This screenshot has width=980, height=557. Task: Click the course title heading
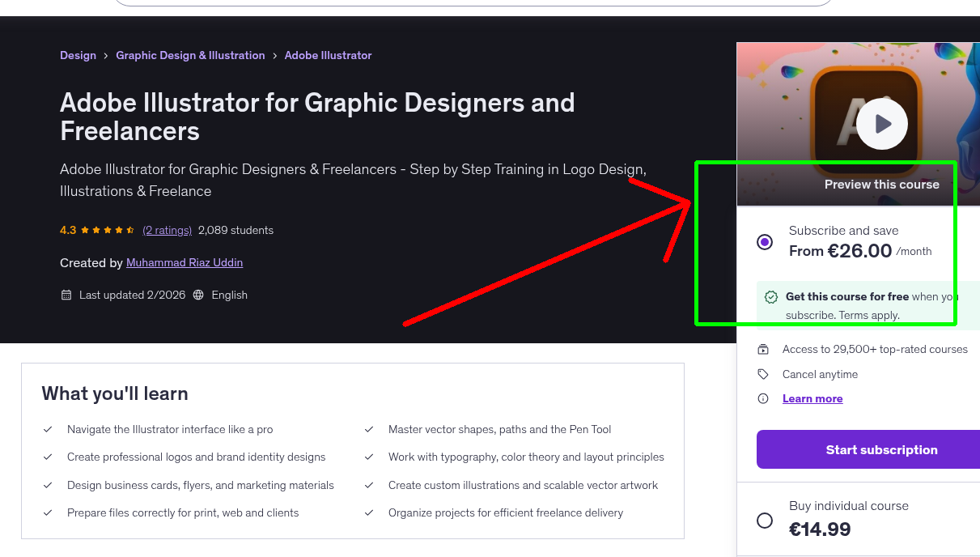pos(317,117)
